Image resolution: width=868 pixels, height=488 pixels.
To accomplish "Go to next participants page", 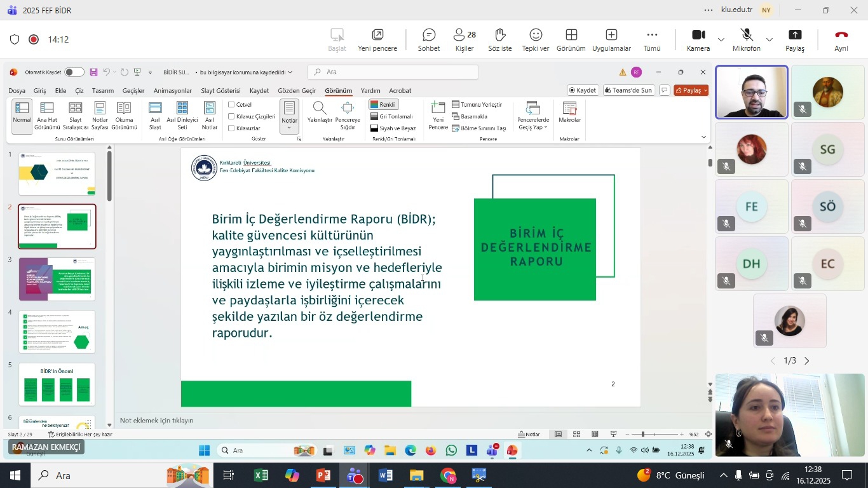I will point(808,361).
